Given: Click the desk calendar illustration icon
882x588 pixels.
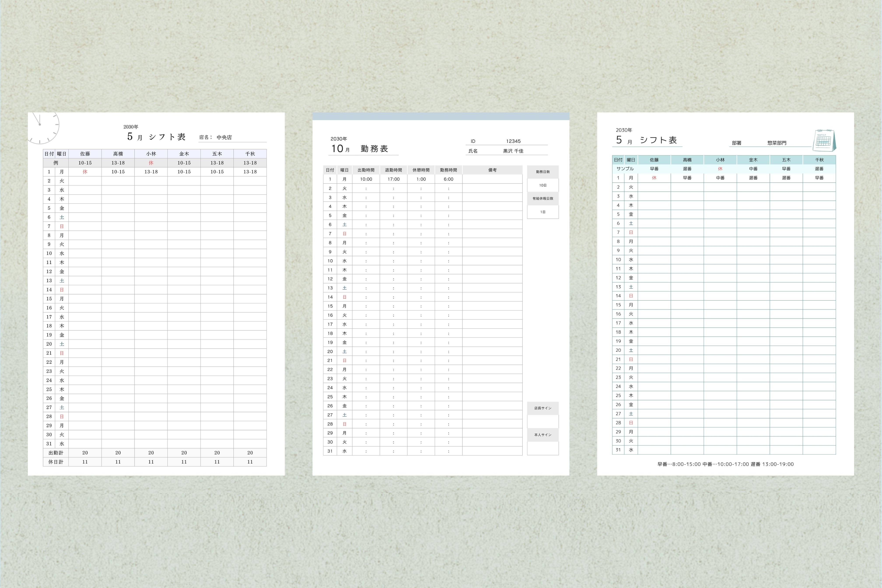Looking at the screenshot, I should 824,140.
